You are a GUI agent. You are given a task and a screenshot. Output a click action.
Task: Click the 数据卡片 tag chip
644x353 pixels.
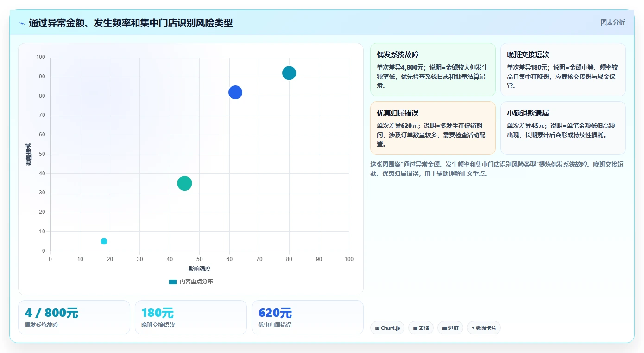(484, 328)
